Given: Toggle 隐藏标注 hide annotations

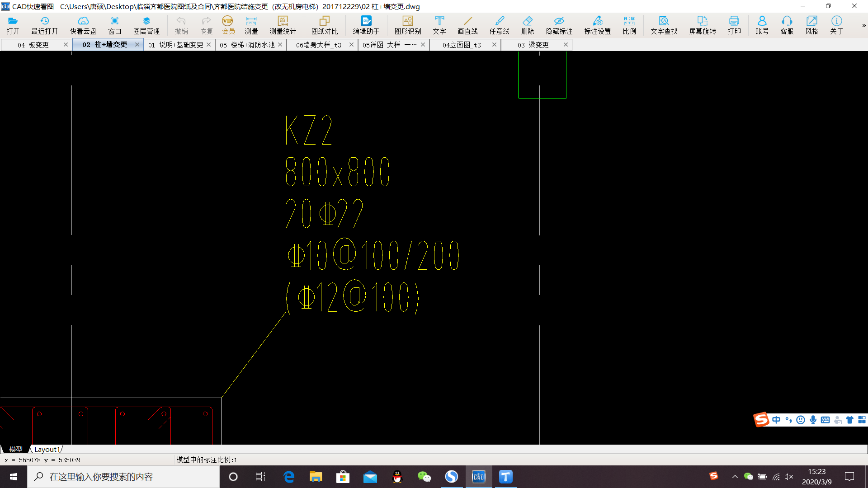Looking at the screenshot, I should coord(559,25).
